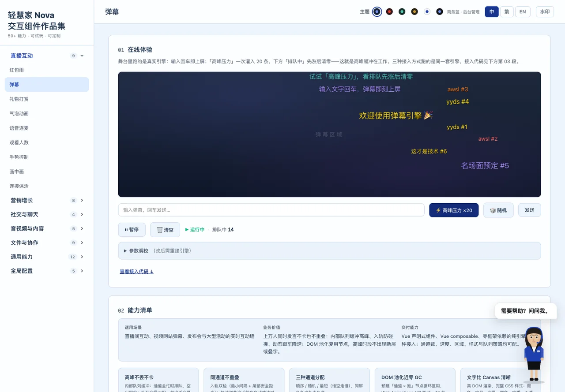The height and width of the screenshot is (392, 565).
Task: Click the 输入弹幕 input field
Action: pyautogui.click(x=271, y=210)
